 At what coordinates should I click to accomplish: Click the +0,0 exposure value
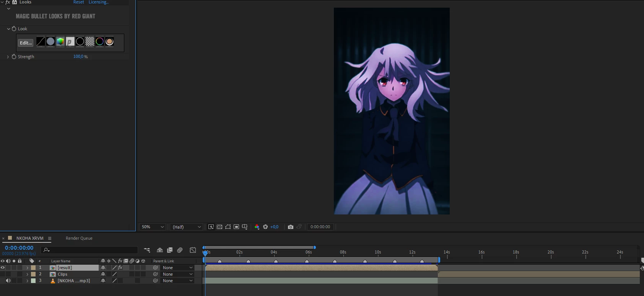pos(275,227)
